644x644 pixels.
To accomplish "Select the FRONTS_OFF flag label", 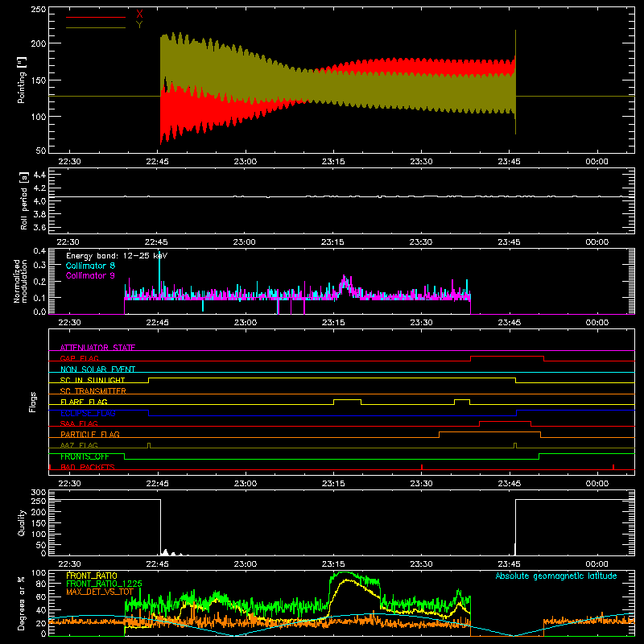I will (x=85, y=456).
